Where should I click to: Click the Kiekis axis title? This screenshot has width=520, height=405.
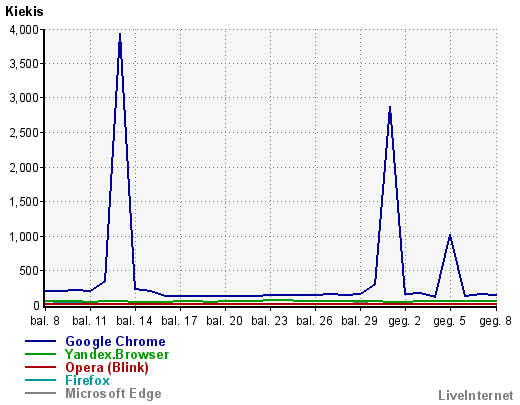(x=24, y=12)
